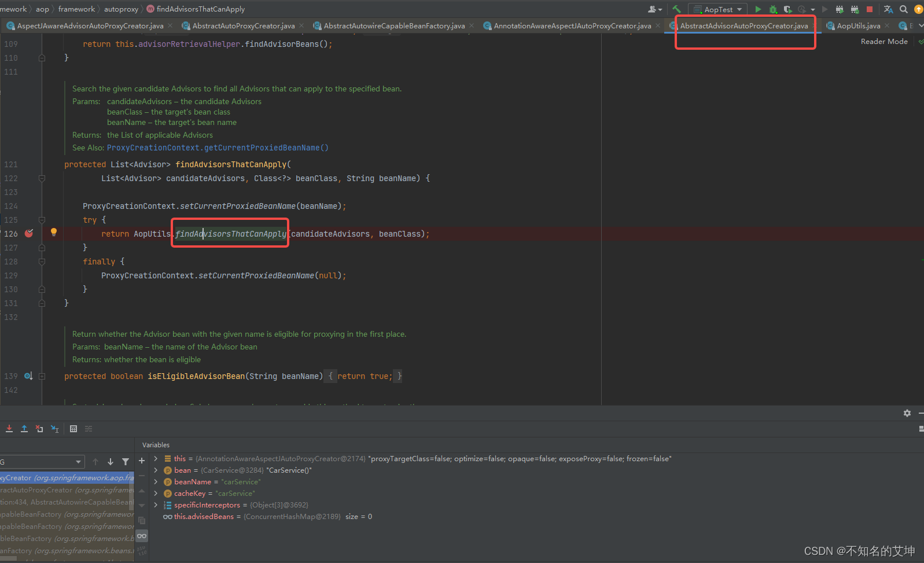The image size is (924, 563).
Task: Click the yellow intention bulb on line 126
Action: (54, 233)
